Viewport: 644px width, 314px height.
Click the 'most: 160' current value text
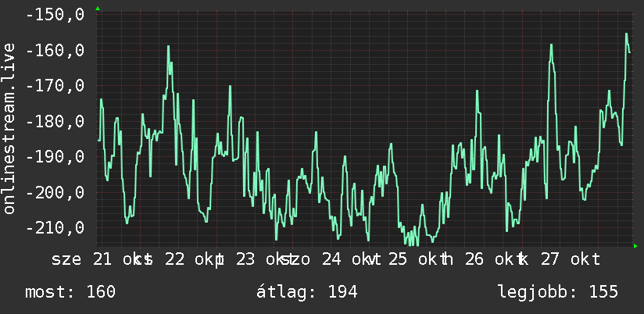point(70,292)
